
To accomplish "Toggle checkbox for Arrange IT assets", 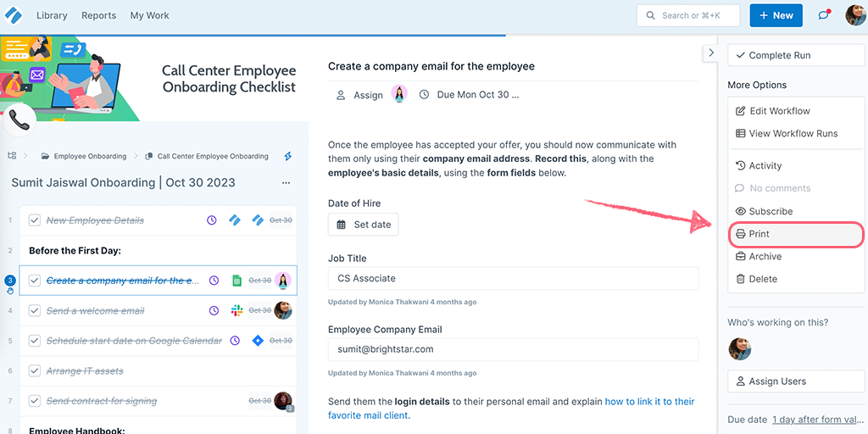I will (35, 371).
